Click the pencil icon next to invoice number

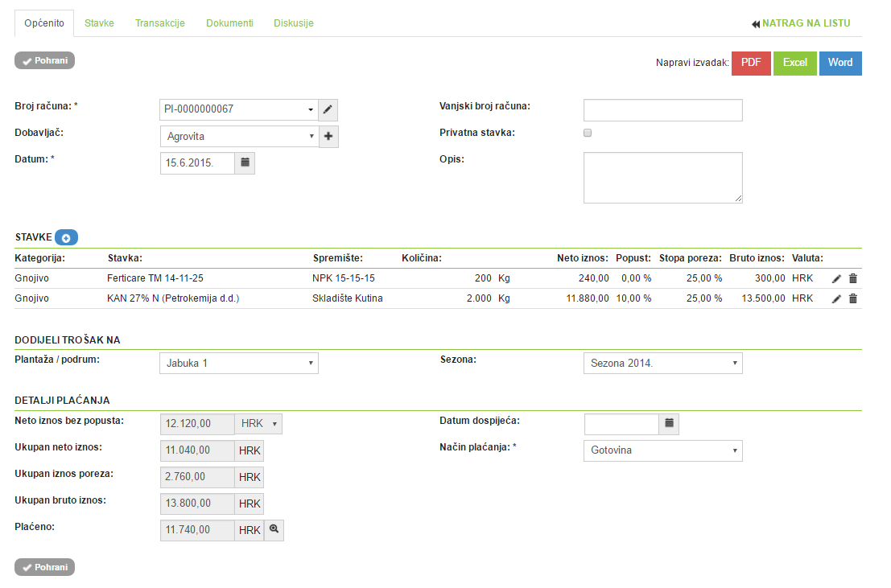(x=328, y=109)
